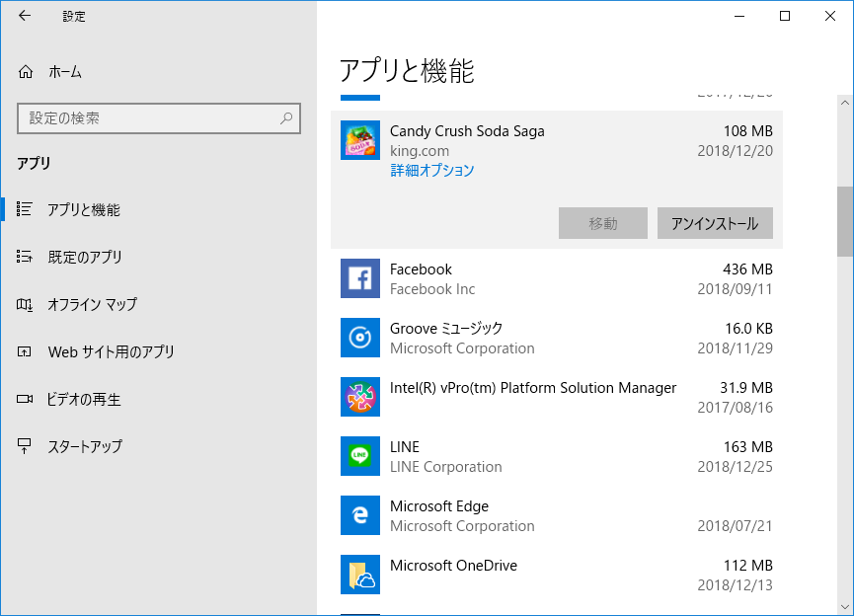
Task: Click the search magnifier icon in 設定の検索
Action: 286,118
